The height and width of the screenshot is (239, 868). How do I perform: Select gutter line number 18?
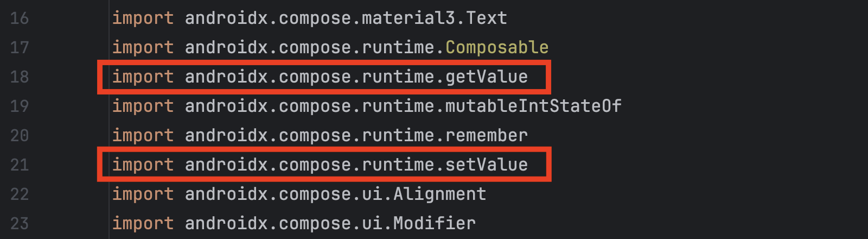20,77
